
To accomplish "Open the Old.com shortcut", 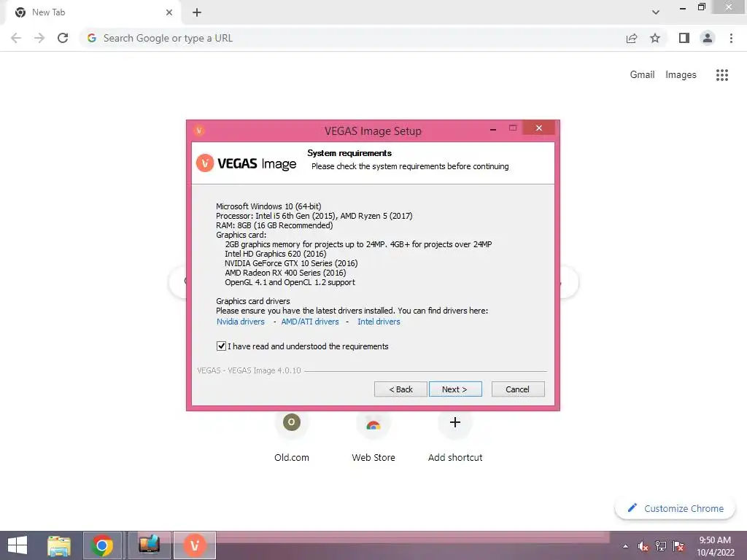I will 292,436.
